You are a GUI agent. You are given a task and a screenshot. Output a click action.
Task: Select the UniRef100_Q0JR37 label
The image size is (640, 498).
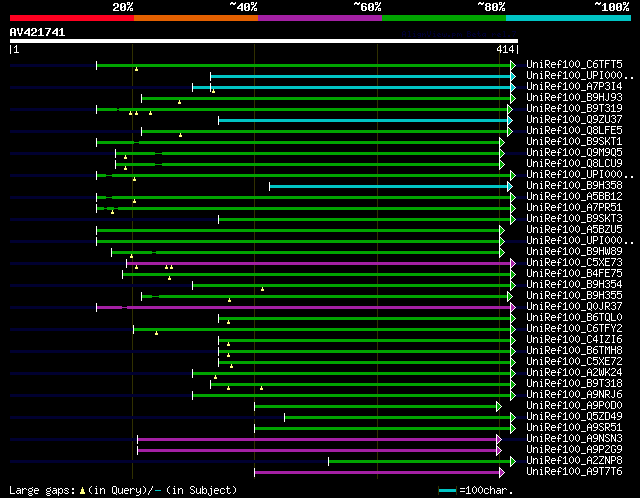click(x=574, y=307)
